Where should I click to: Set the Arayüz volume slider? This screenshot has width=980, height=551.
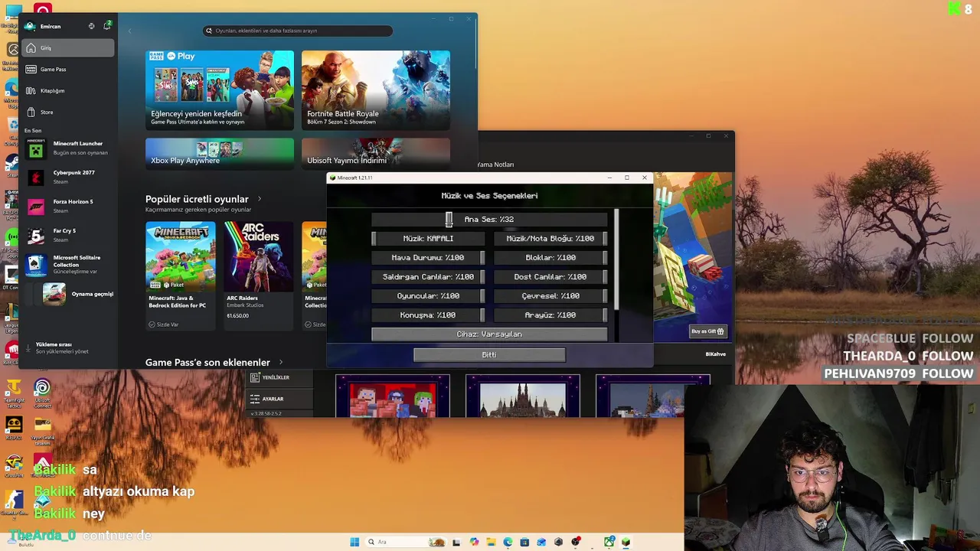pos(550,315)
